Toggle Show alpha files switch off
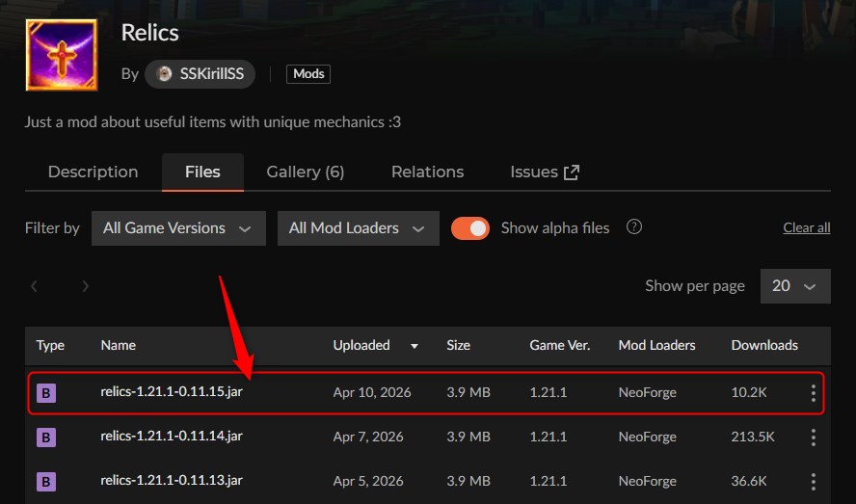This screenshot has width=856, height=504. click(470, 228)
